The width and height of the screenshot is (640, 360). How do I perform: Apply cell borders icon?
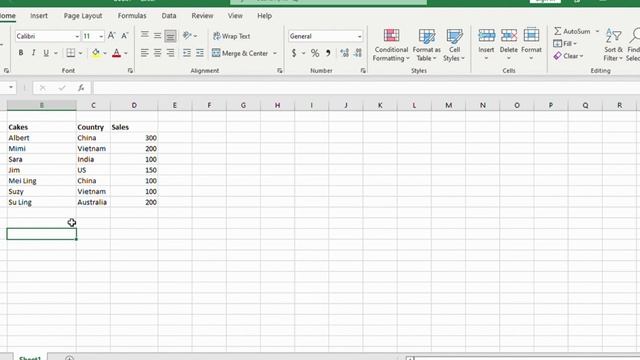[x=71, y=53]
